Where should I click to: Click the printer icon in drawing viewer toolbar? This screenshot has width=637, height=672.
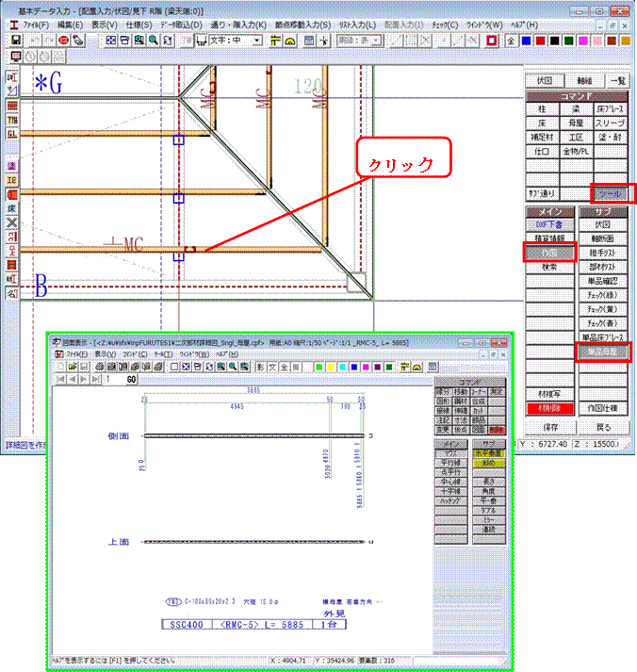(99, 367)
